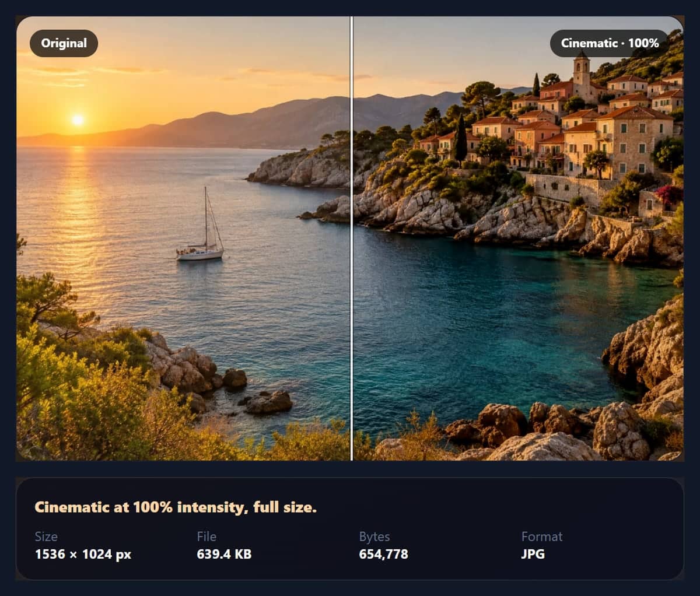Image resolution: width=700 pixels, height=596 pixels.
Task: Click the Size label
Action: click(46, 537)
